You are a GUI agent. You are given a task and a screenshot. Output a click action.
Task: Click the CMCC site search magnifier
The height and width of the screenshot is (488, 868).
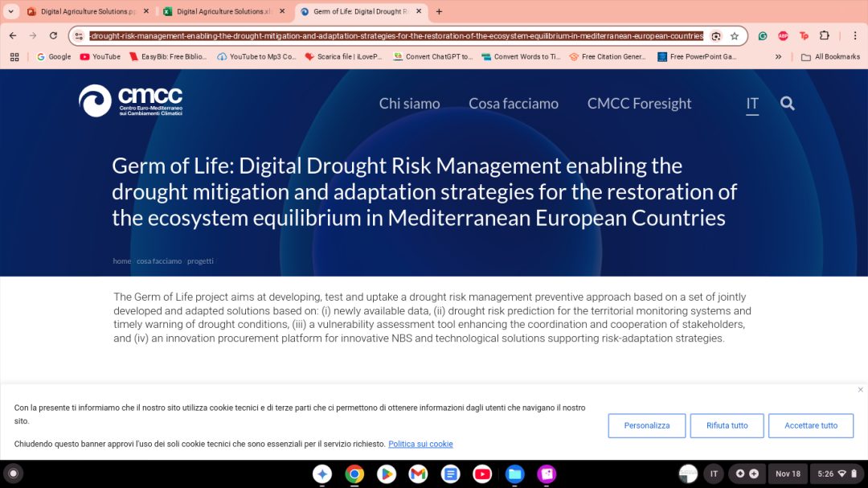[x=787, y=104]
